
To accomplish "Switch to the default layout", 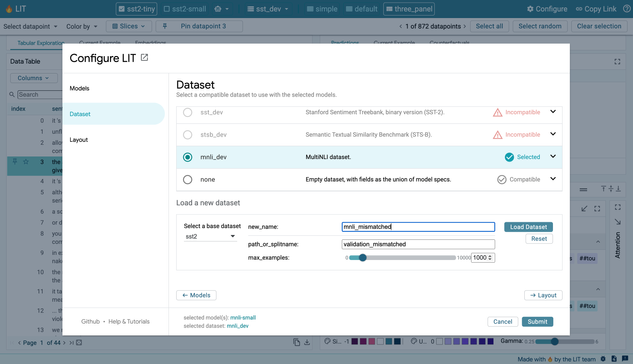I will coord(361,9).
